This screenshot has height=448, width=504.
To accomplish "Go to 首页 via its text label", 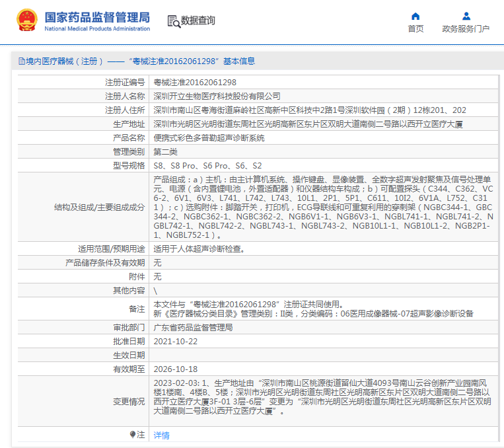I will 415,29.
